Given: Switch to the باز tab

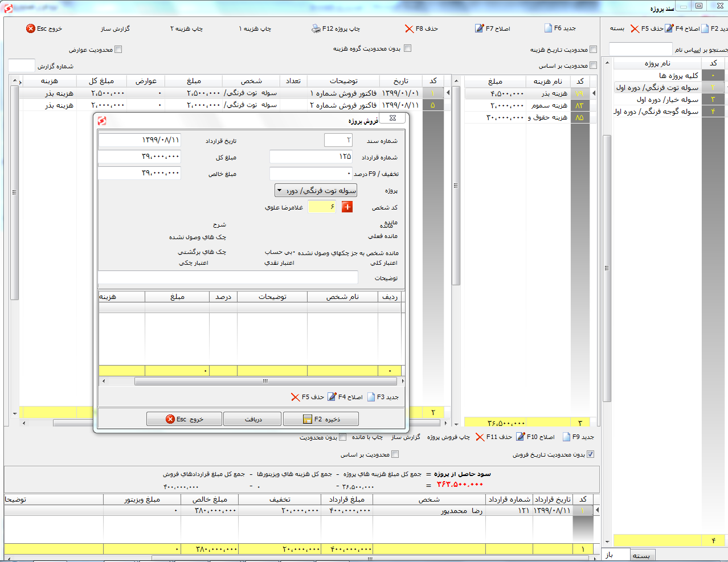Looking at the screenshot, I should click(616, 555).
